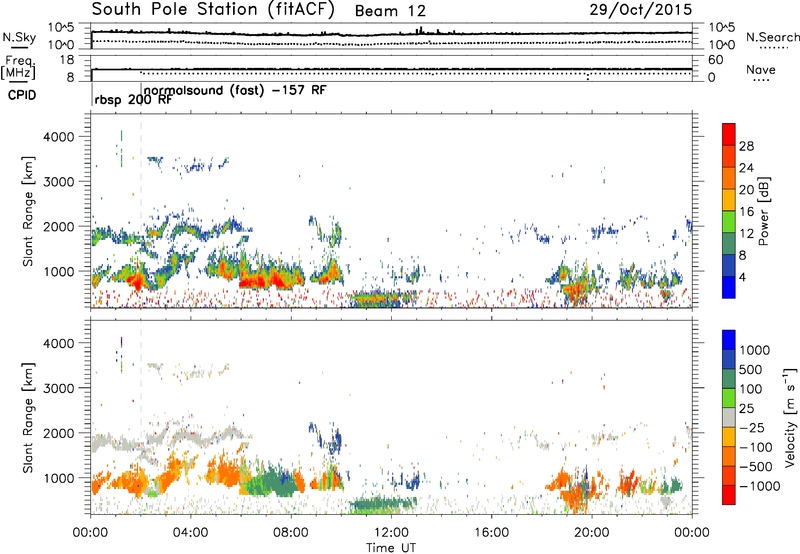Click the '4' power colorbar label
This screenshot has width=800, height=554.
tap(742, 277)
